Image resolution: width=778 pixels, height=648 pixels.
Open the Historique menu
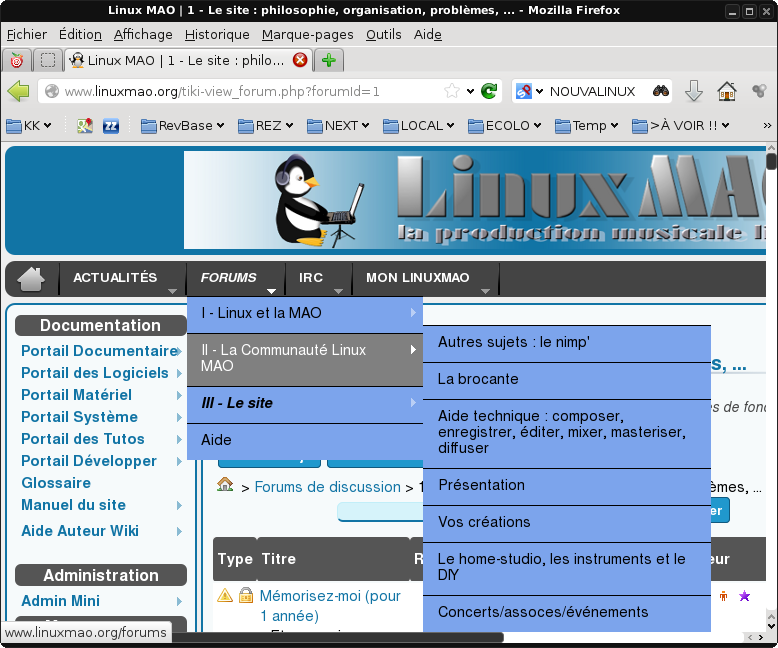pyautogui.click(x=217, y=35)
